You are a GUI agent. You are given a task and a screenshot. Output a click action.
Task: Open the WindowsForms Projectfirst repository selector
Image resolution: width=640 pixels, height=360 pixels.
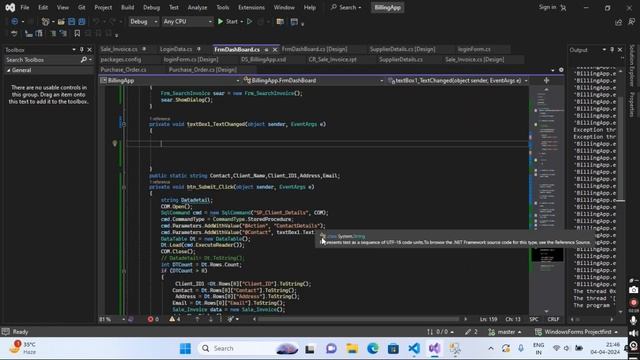point(576,332)
